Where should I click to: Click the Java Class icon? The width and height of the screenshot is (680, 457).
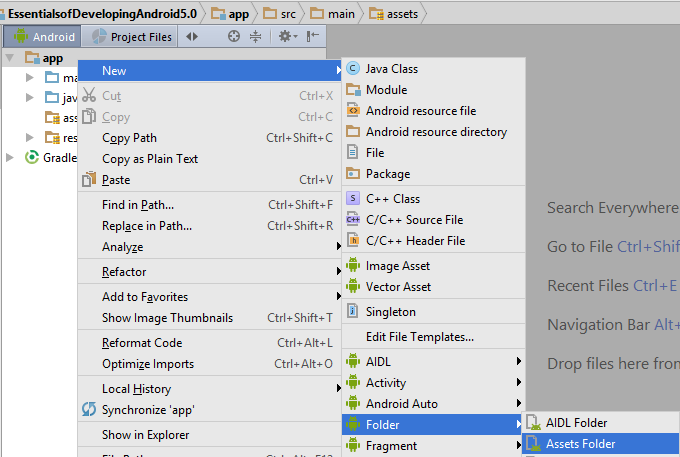coord(353,69)
